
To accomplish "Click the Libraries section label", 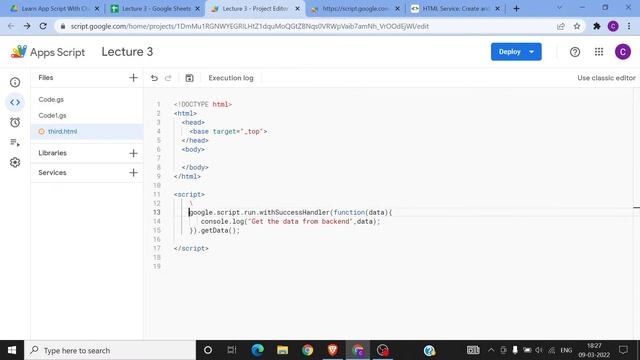I will [x=52, y=153].
